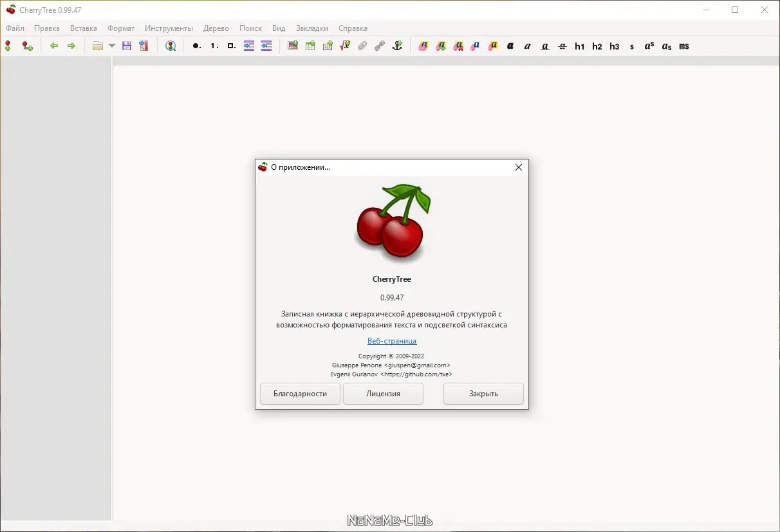This screenshot has height=532, width=780.
Task: Click the Giuseppe Penone email text
Action: 391,365
